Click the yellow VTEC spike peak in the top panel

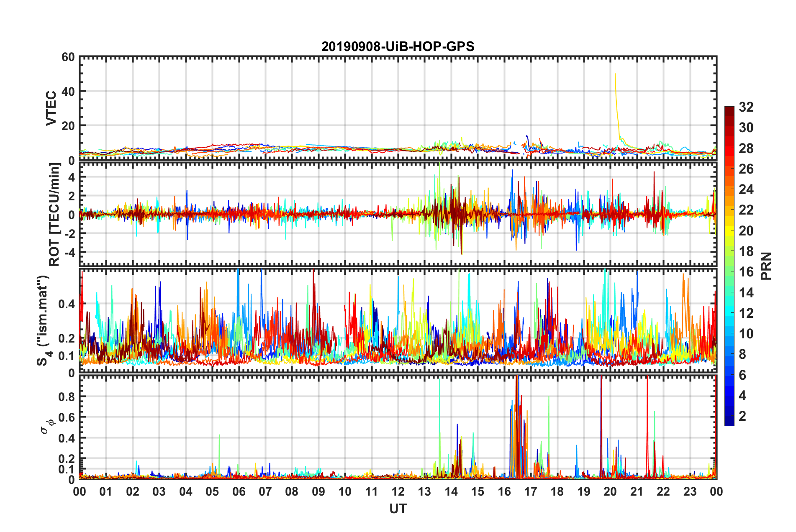615,74
